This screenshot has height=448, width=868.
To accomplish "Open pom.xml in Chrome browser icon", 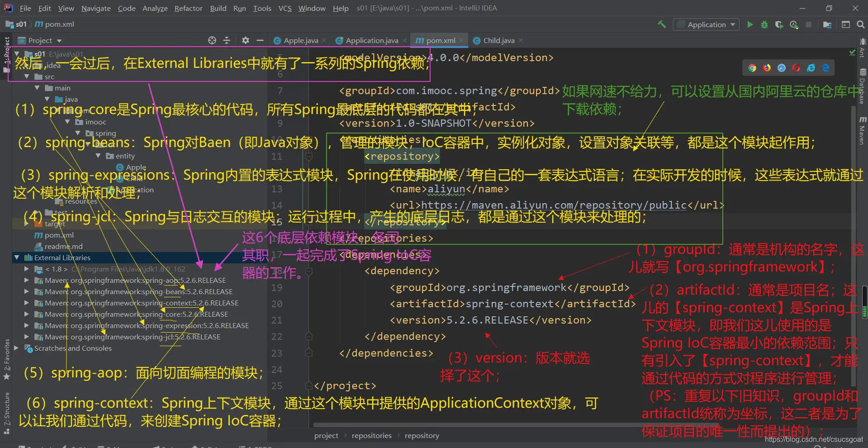I will click(752, 68).
